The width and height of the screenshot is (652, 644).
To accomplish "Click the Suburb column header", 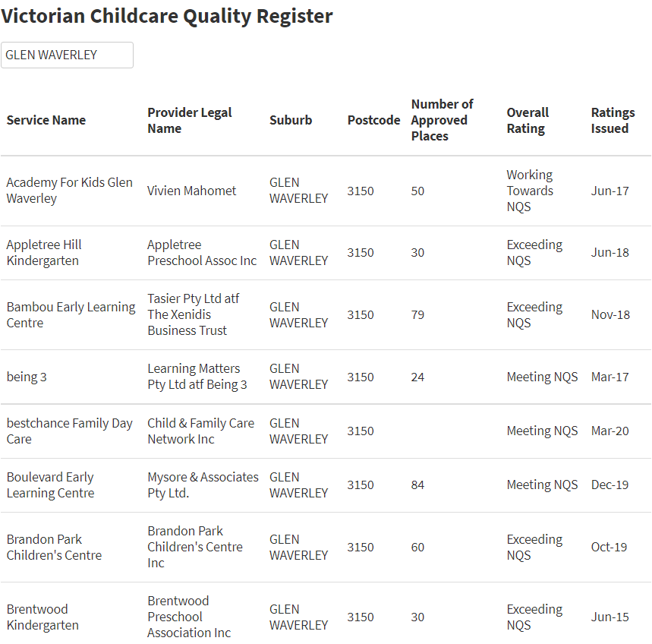I will click(291, 120).
